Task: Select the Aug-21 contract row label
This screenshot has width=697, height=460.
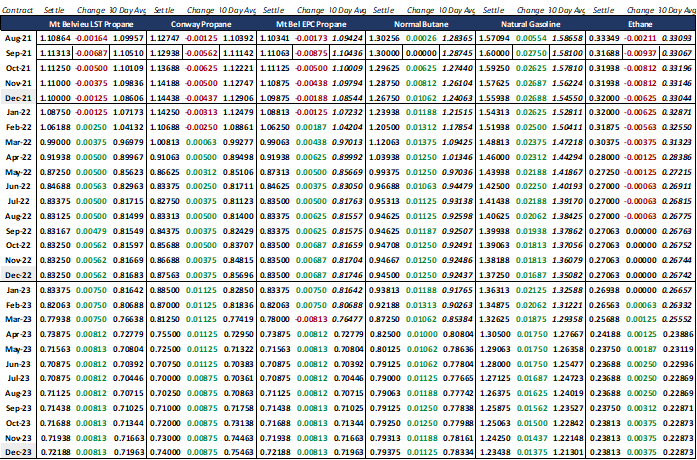Action: click(x=18, y=39)
